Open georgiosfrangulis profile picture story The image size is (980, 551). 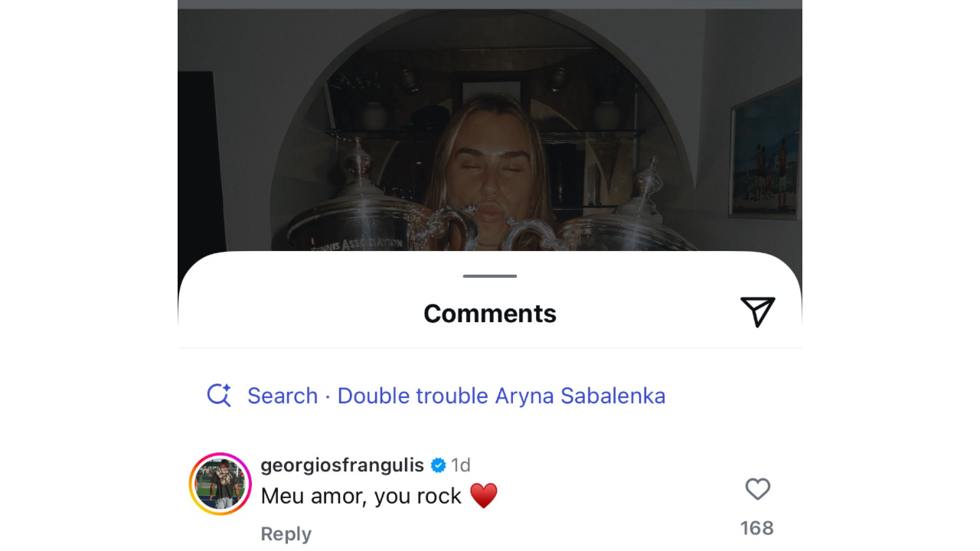pos(220,484)
